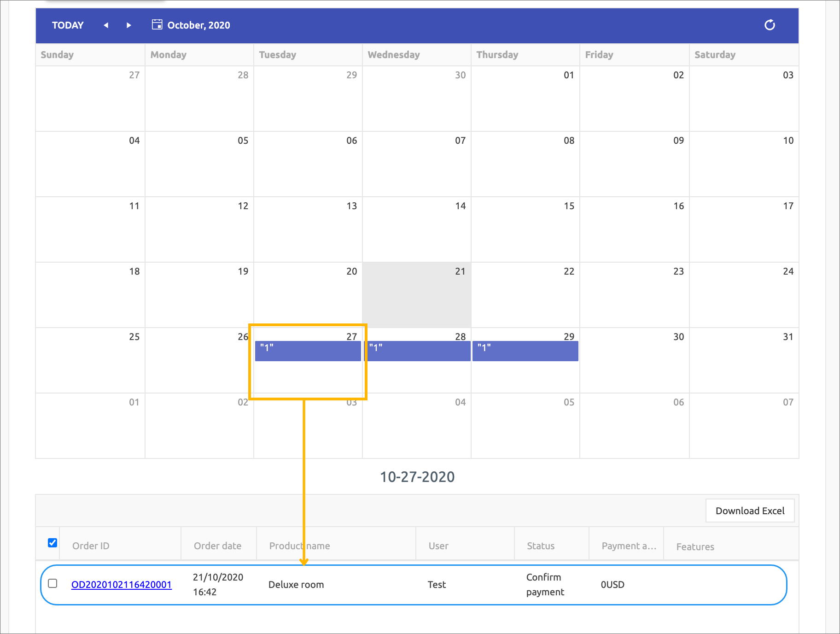Image resolution: width=840 pixels, height=634 pixels.
Task: Sort by the Order date column header
Action: pos(217,546)
